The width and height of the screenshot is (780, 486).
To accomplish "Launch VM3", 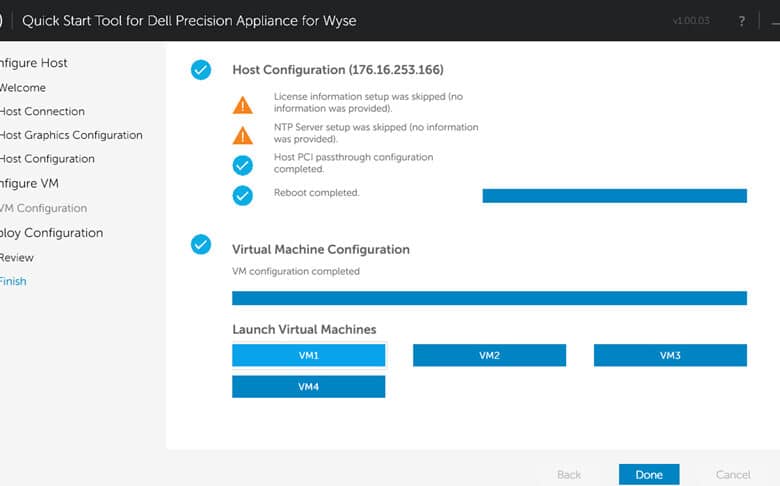I will [670, 355].
